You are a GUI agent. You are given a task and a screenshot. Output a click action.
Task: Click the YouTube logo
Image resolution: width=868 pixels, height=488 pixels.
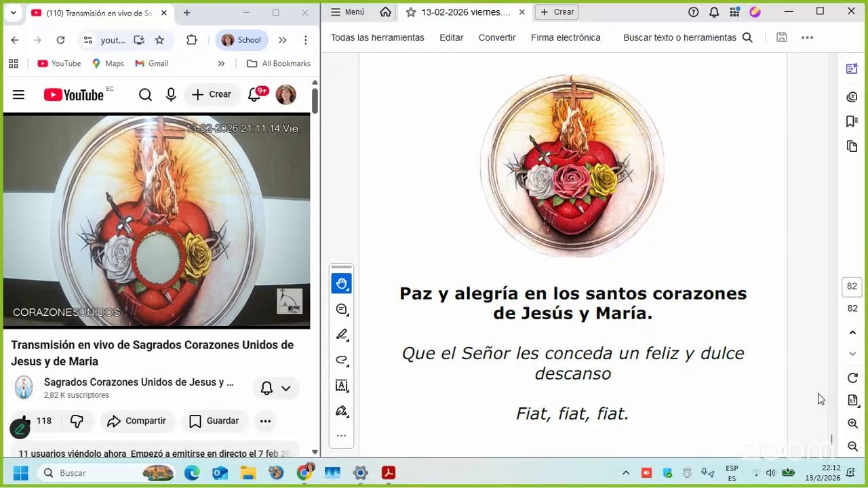click(74, 94)
